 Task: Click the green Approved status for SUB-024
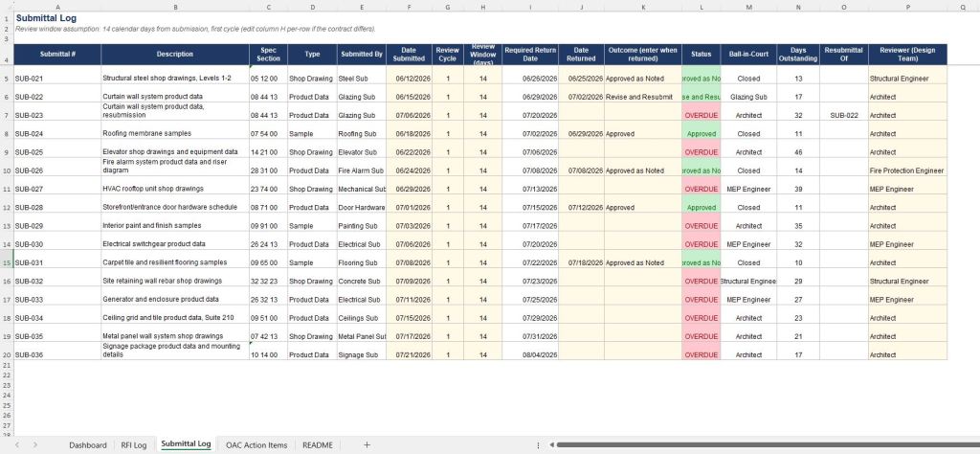tap(701, 134)
